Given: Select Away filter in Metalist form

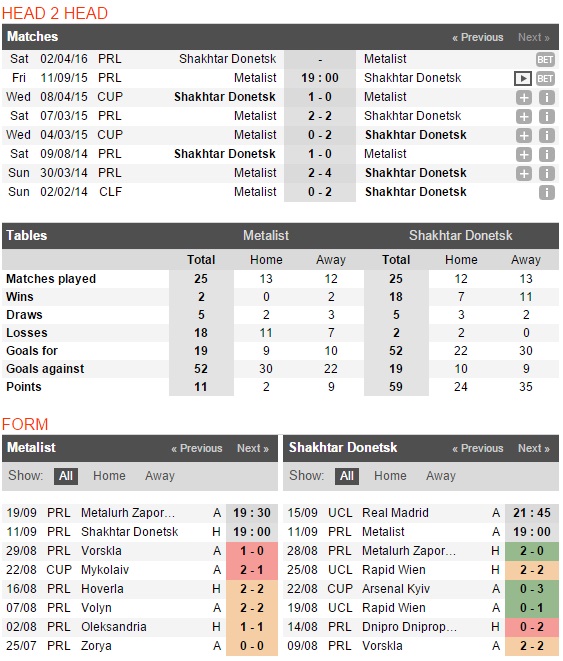Looking at the screenshot, I should coord(160,476).
